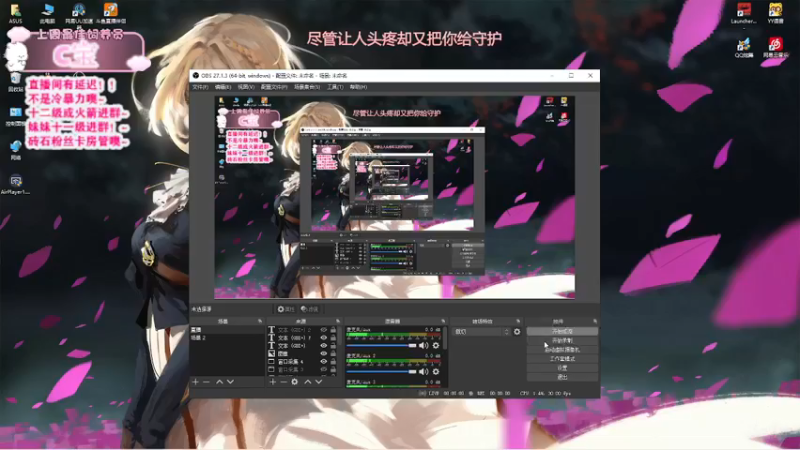Image resolution: width=800 pixels, height=450 pixels.
Task: Open 网易UU加速 desktop shortcut
Action: (x=79, y=14)
